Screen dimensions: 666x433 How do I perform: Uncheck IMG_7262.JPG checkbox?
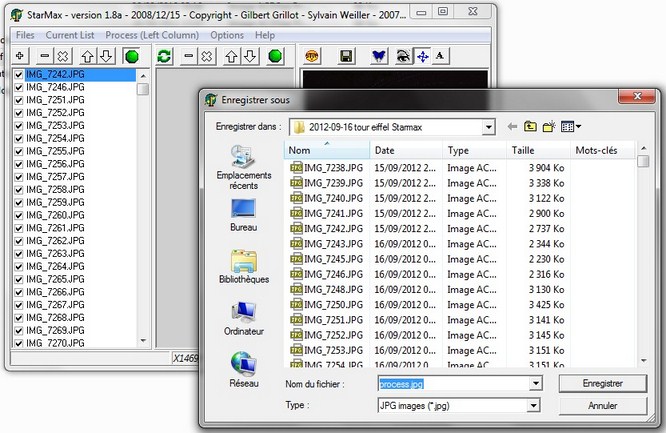[18, 241]
